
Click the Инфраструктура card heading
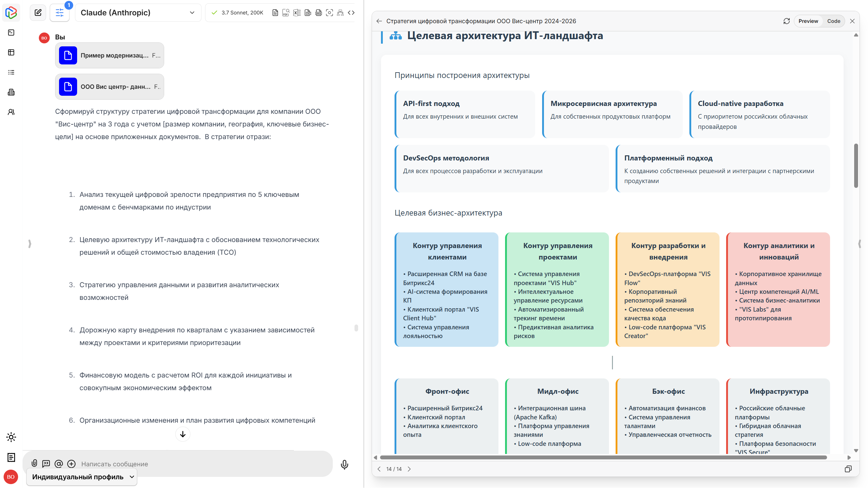(779, 391)
